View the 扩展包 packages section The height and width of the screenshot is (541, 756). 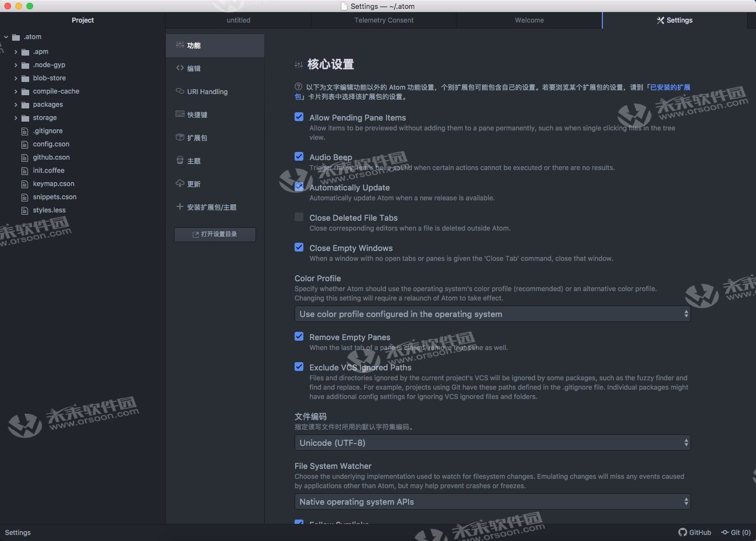click(x=197, y=138)
